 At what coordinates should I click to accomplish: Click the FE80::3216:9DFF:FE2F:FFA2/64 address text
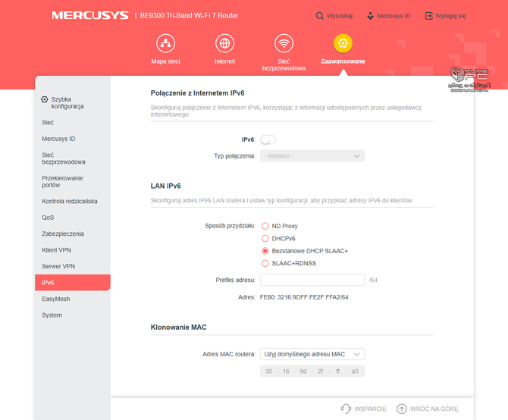tap(304, 297)
